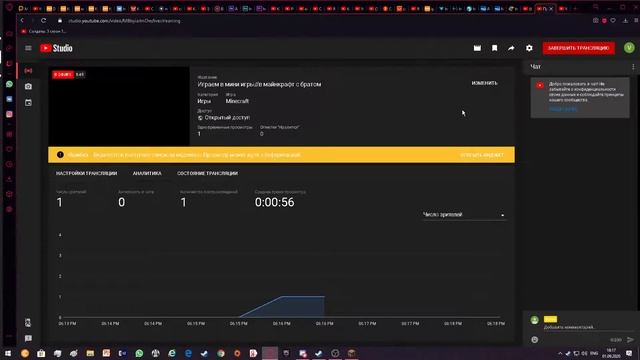Click the clapperboard highlight icon in the header
The width and height of the screenshot is (640, 360).
click(477, 48)
